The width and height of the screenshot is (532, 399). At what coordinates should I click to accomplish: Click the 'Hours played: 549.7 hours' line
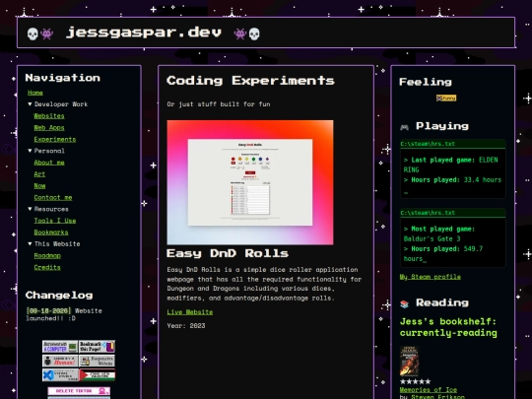click(x=442, y=254)
